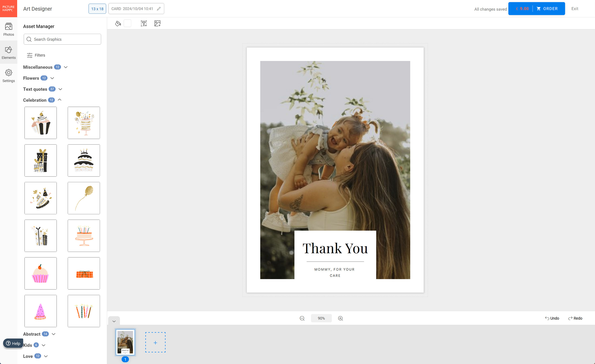Click the Picture Happy logo
This screenshot has width=595, height=364.
8,8
